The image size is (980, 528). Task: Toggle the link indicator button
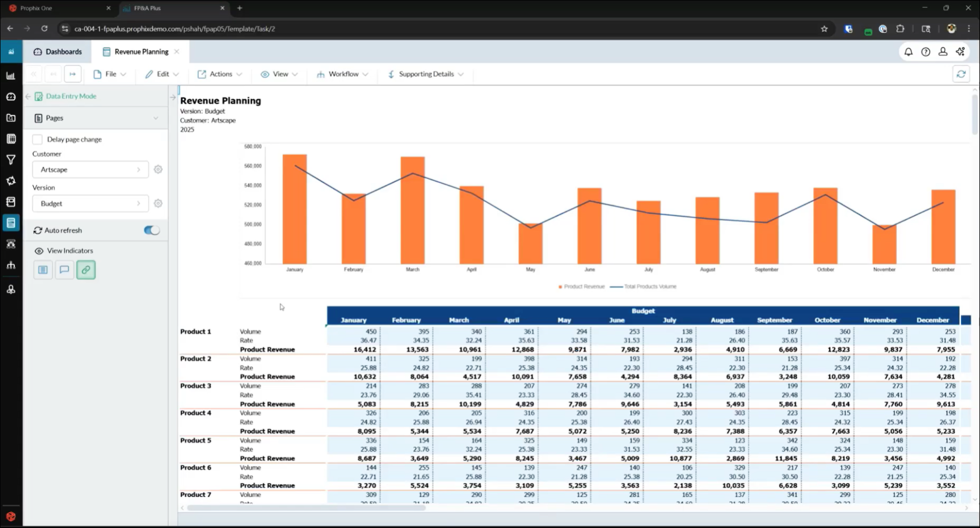(86, 270)
